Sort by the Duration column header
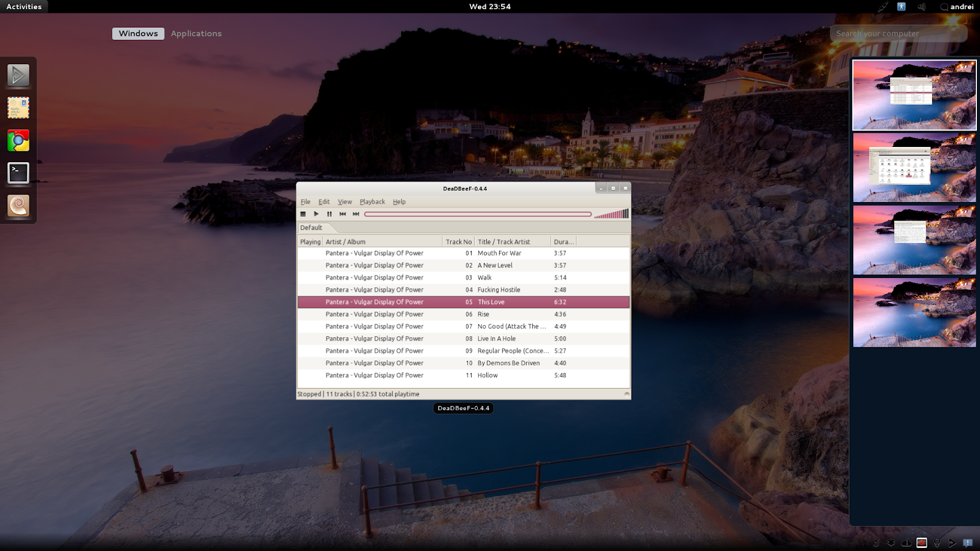The width and height of the screenshot is (980, 551). [563, 242]
